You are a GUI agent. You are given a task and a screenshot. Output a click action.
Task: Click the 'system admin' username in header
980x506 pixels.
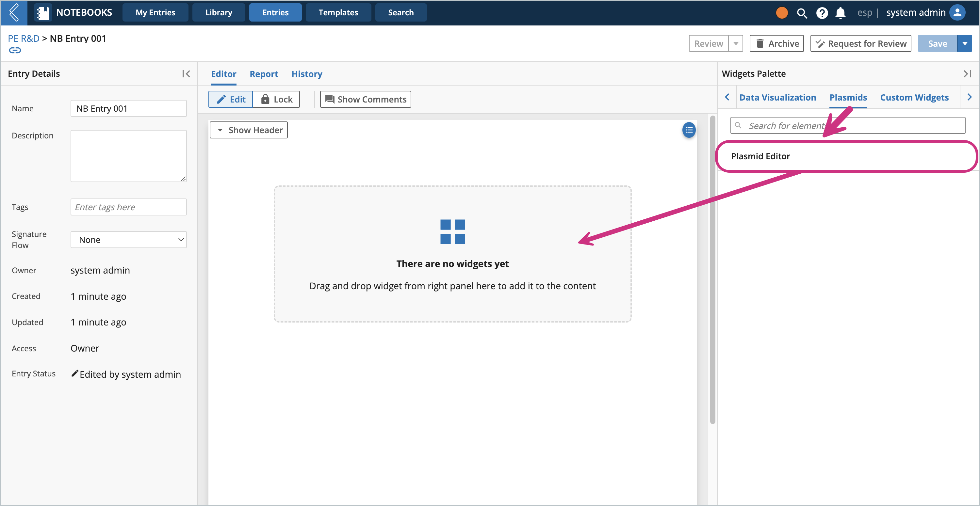pos(916,12)
